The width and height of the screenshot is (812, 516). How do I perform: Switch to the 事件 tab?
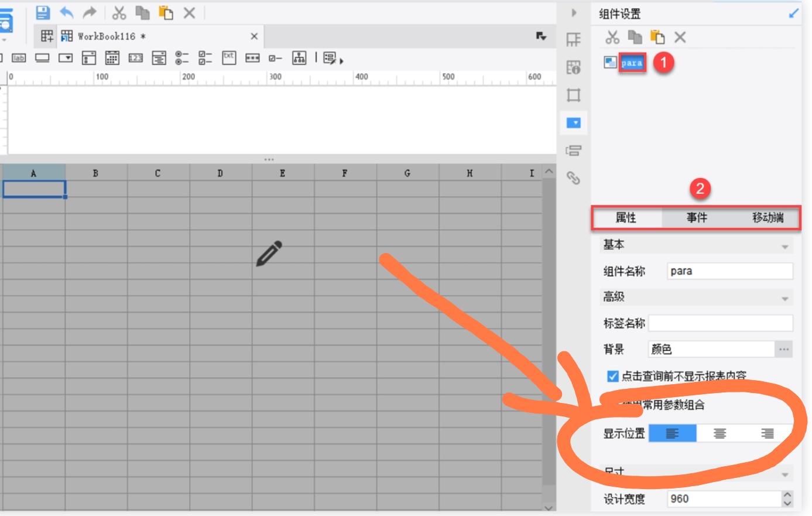coord(697,217)
